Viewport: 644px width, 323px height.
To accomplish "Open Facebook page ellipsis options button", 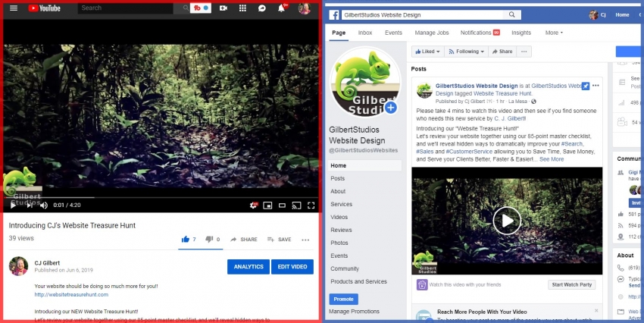I will pyautogui.click(x=524, y=52).
